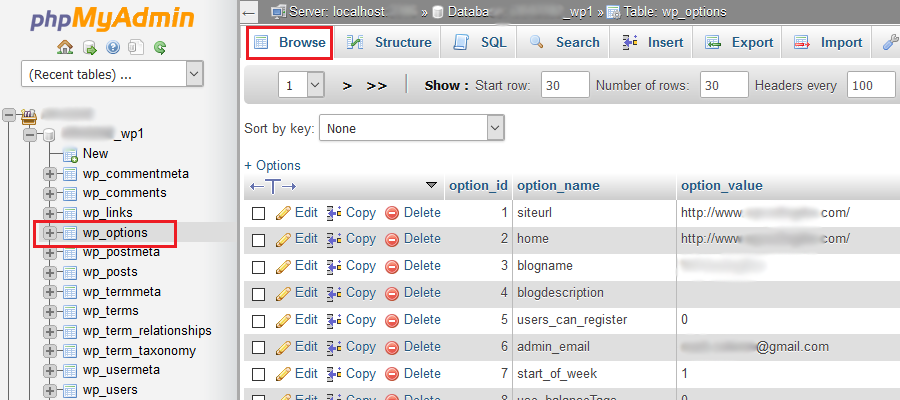This screenshot has height=400, width=900.
Task: Open the help question-mark icon in sidebar
Action: tap(113, 47)
